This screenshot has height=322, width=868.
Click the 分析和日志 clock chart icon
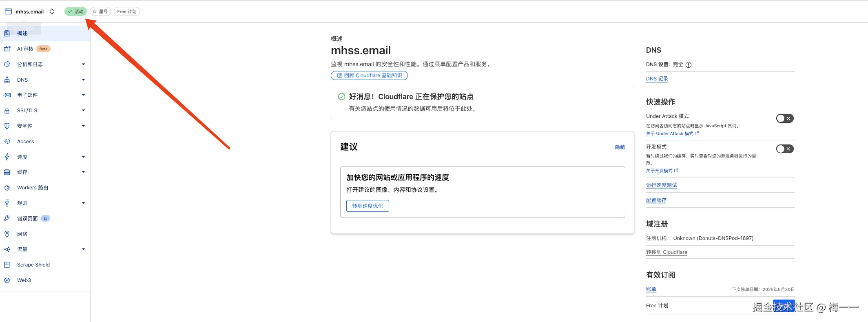[7, 64]
